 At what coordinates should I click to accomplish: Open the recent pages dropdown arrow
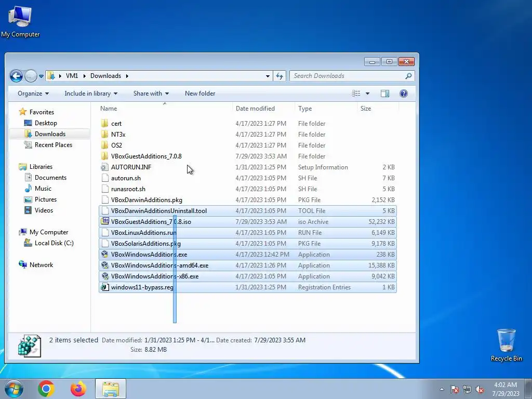pyautogui.click(x=41, y=76)
